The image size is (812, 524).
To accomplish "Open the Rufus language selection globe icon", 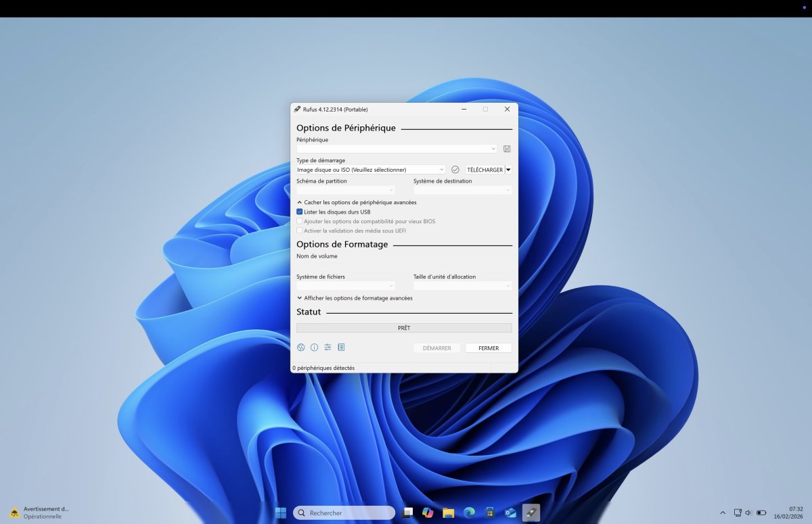I will (301, 347).
